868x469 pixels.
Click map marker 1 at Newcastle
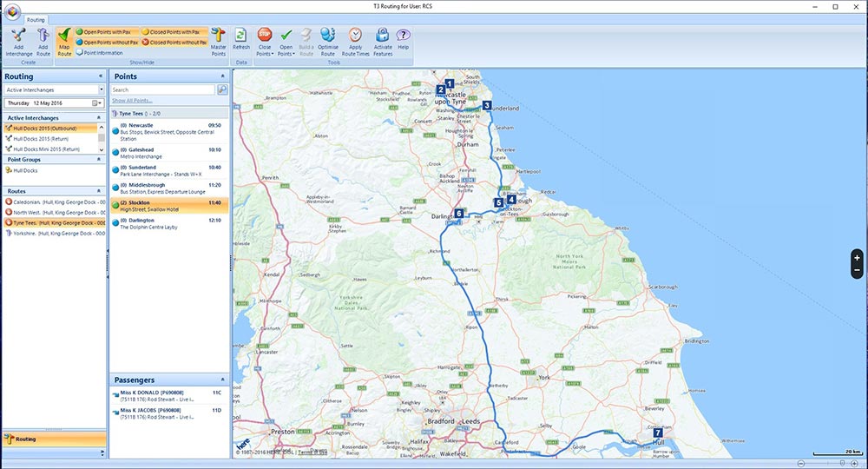[x=450, y=83]
